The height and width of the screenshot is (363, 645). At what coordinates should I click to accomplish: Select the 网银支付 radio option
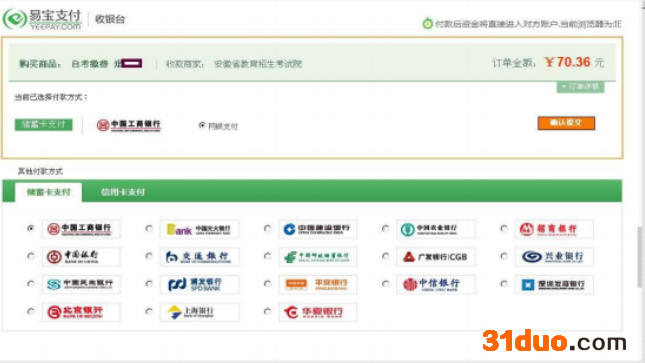click(x=202, y=125)
